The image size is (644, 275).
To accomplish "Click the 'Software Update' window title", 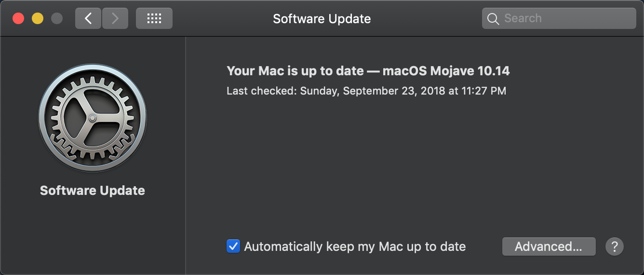I will [322, 19].
